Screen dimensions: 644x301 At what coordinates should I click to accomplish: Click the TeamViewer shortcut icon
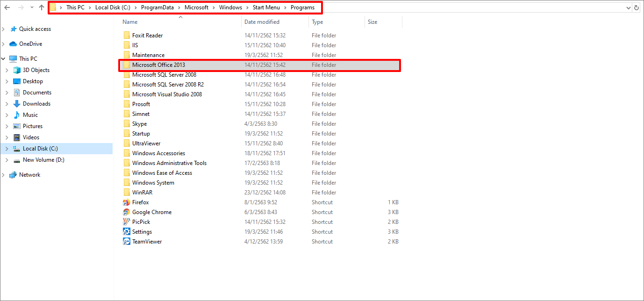pos(126,242)
